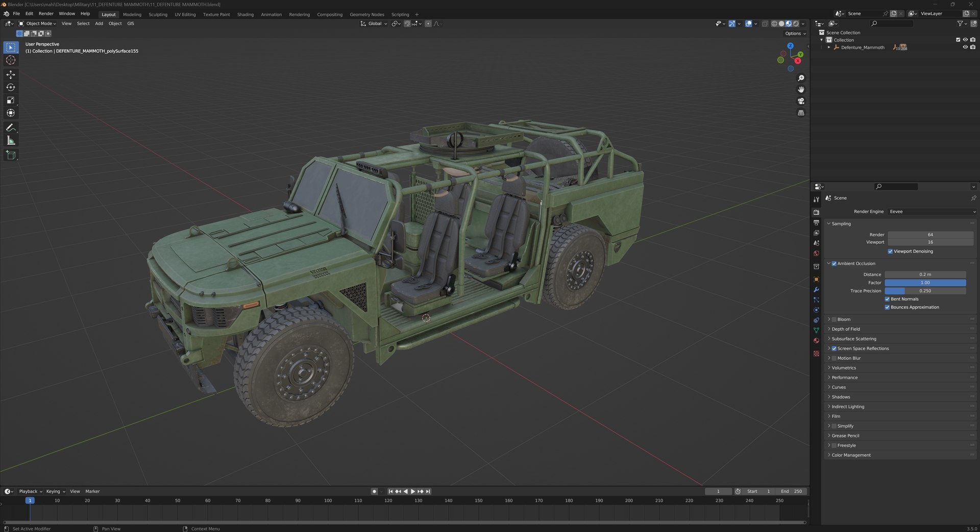Screen dimensions: 980x532
Task: Enable the Motion Blur checkbox
Action: [x=834, y=359]
